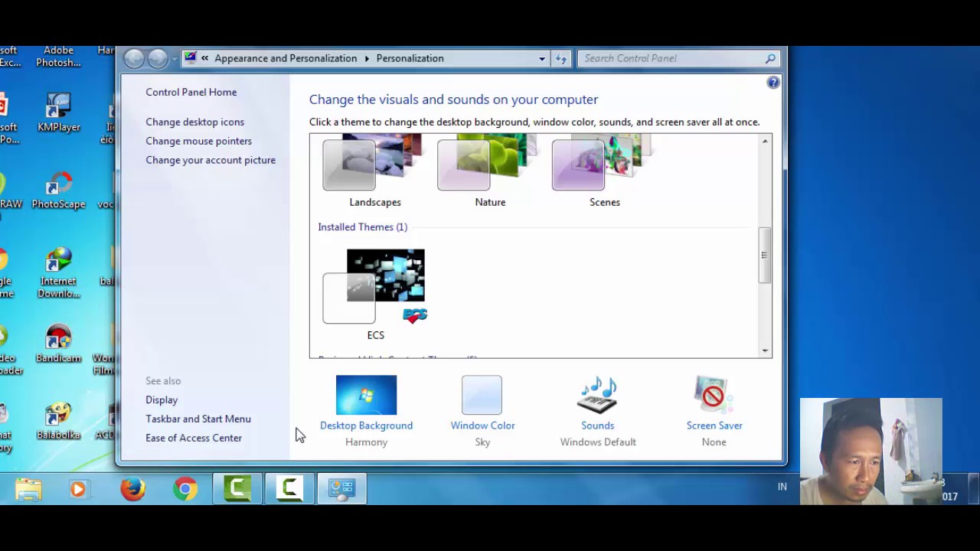Click the search magnifier icon
The image size is (980, 551).
[x=770, y=58]
